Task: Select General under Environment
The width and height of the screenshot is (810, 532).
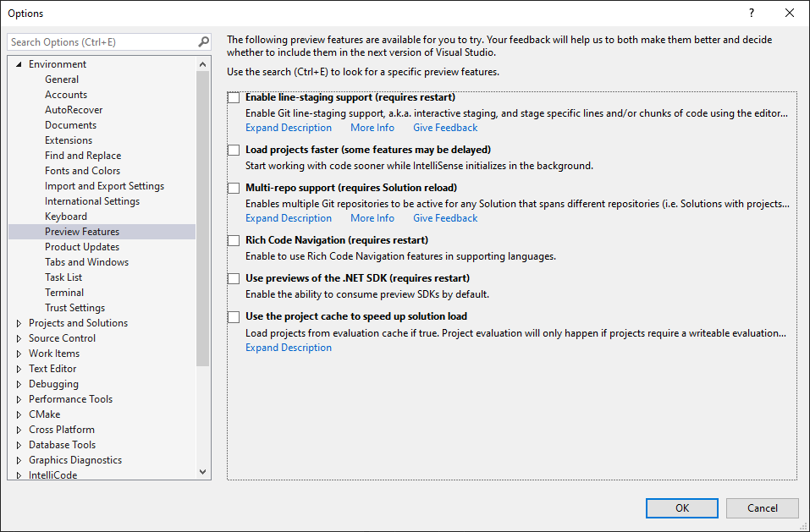Action: [62, 80]
